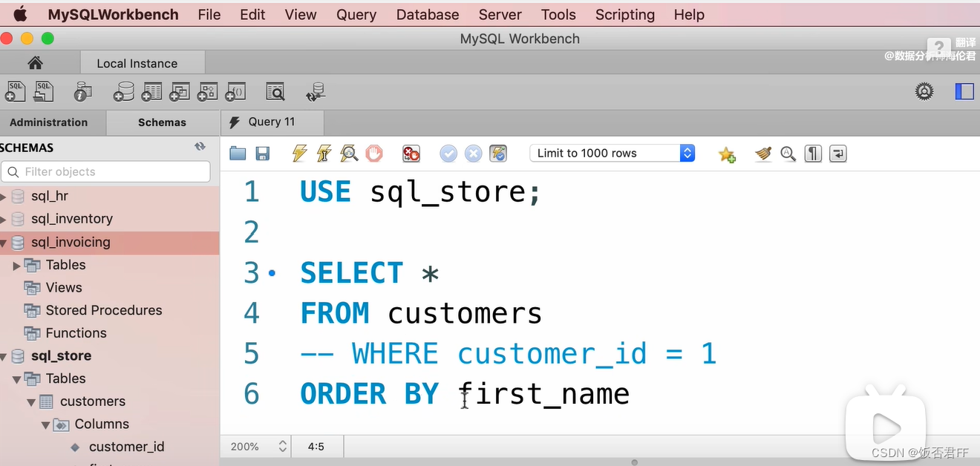This screenshot has height=466, width=980.
Task: Beautify the SQL with broom icon
Action: (x=763, y=154)
